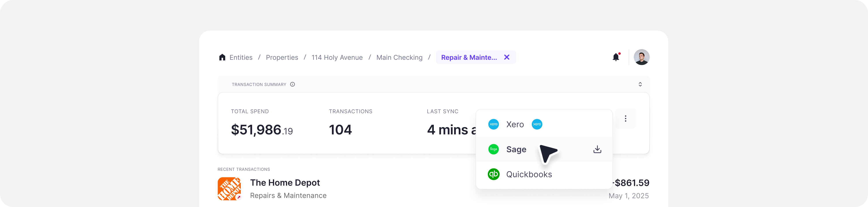The width and height of the screenshot is (868, 207).
Task: Click the Transaction Summary info icon
Action: pos(292,84)
